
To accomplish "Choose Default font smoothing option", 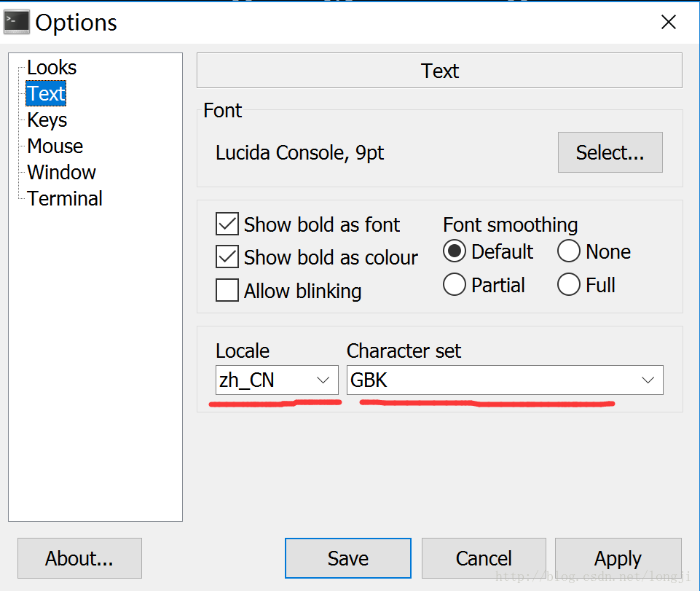I will [455, 251].
